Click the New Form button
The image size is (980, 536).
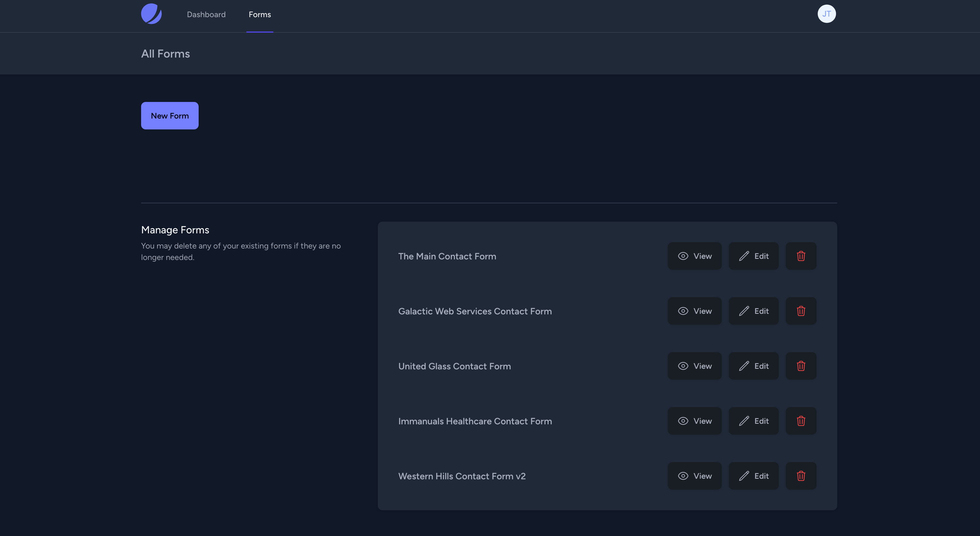(x=170, y=116)
